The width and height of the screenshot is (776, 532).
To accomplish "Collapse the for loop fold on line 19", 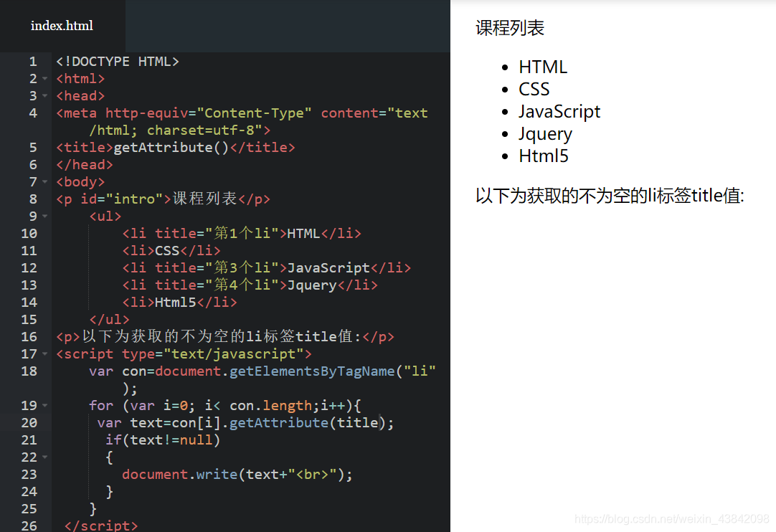I will [45, 406].
